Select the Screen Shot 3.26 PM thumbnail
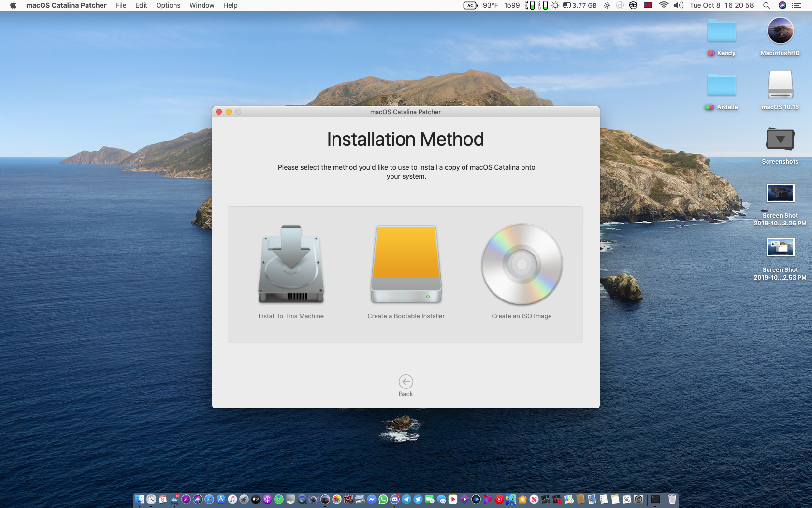812x508 pixels. click(780, 193)
